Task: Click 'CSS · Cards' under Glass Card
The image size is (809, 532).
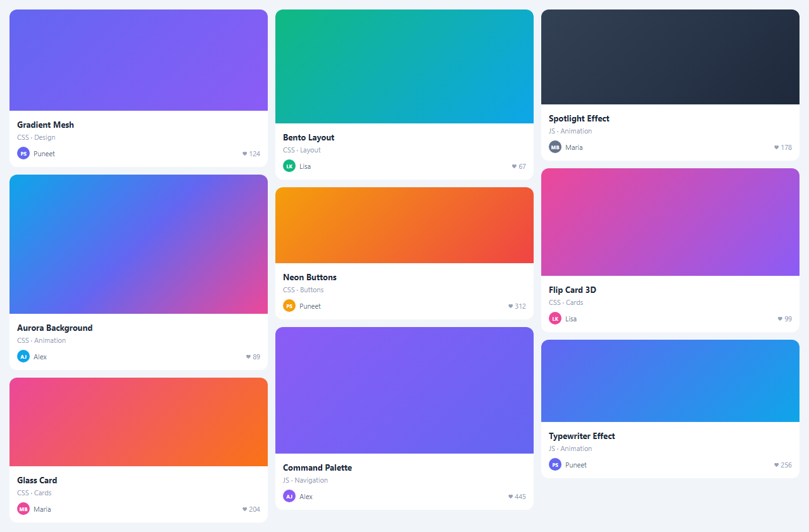Action: pyautogui.click(x=34, y=493)
